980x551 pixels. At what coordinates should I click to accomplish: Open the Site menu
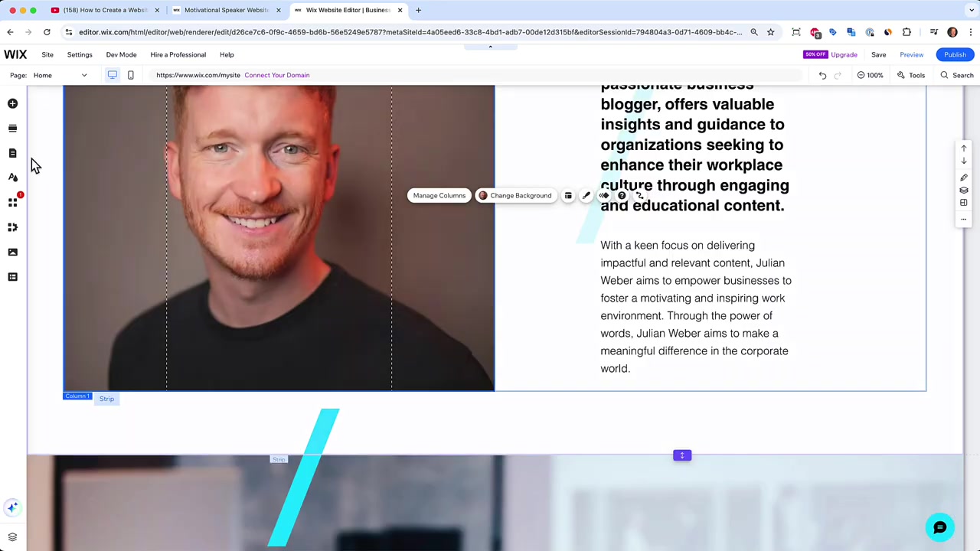coord(47,55)
